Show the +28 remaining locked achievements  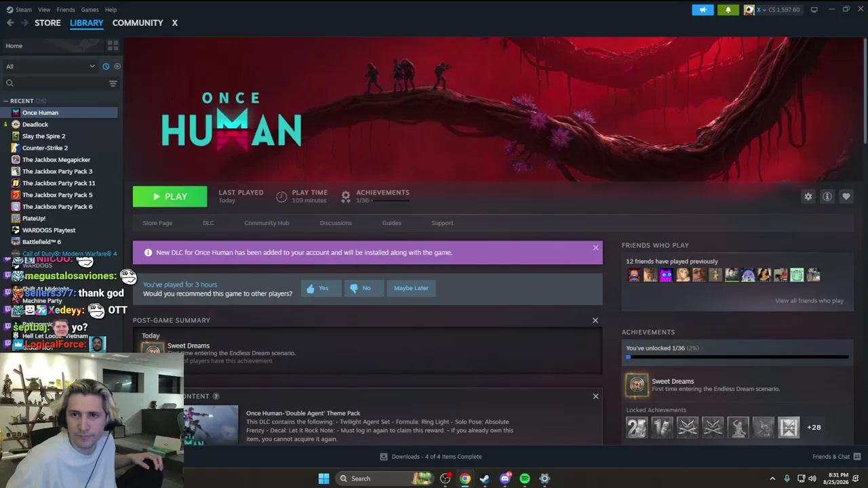click(814, 428)
